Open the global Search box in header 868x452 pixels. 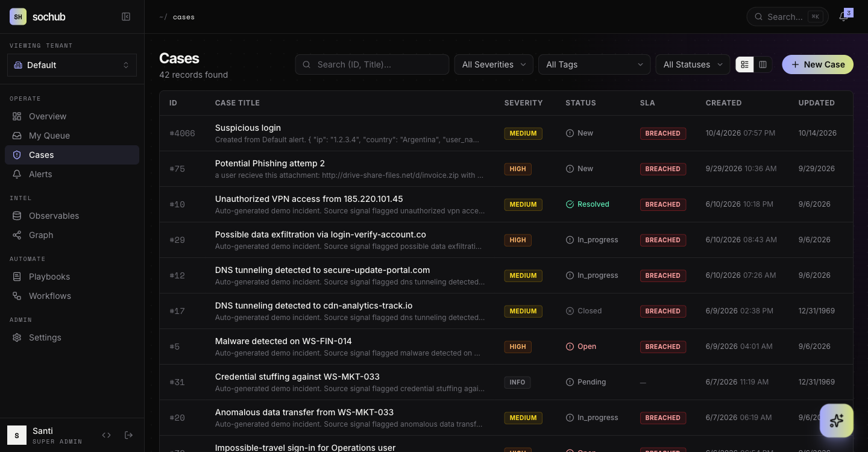(x=787, y=17)
